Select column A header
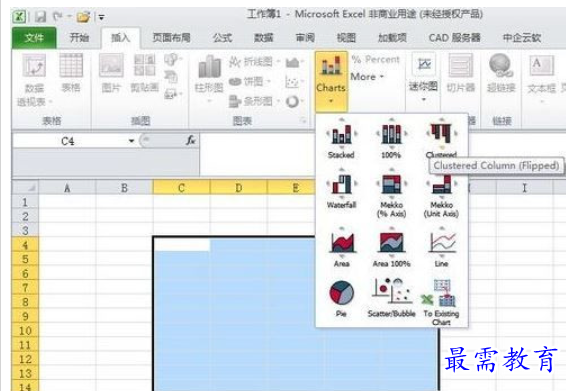Image resolution: width=566 pixels, height=391 pixels. [x=67, y=188]
